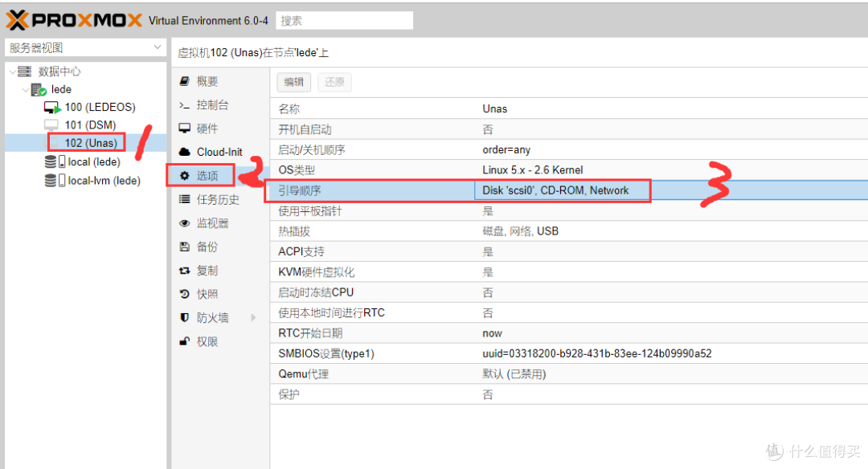Click the 还原 (Revert) button

(334, 82)
